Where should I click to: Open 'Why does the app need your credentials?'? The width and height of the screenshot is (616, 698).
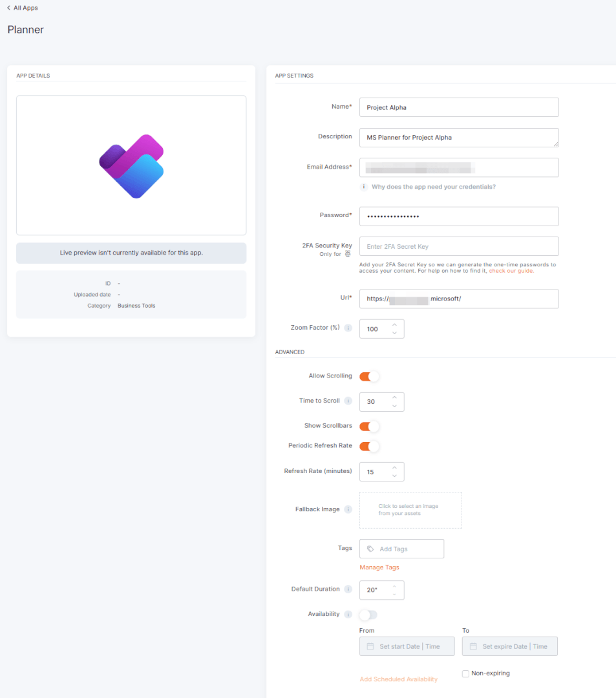[x=434, y=187]
